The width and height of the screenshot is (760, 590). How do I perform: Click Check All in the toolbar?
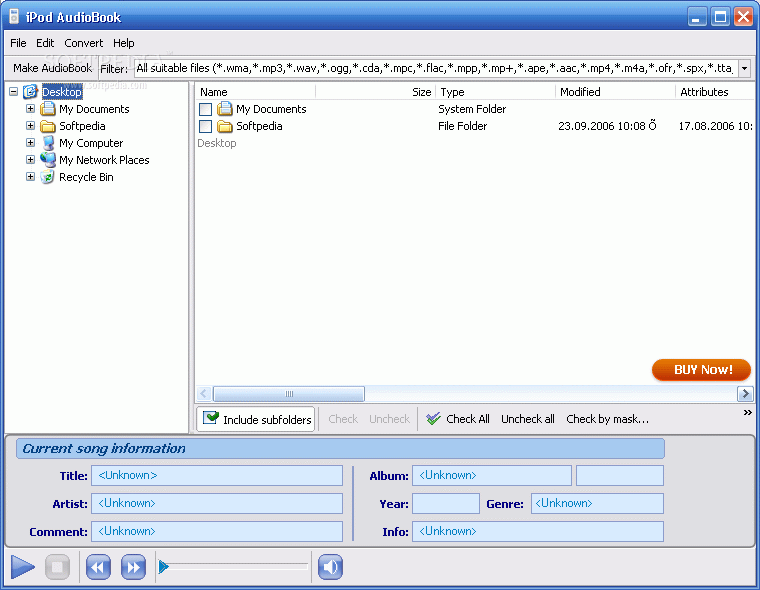pos(458,419)
